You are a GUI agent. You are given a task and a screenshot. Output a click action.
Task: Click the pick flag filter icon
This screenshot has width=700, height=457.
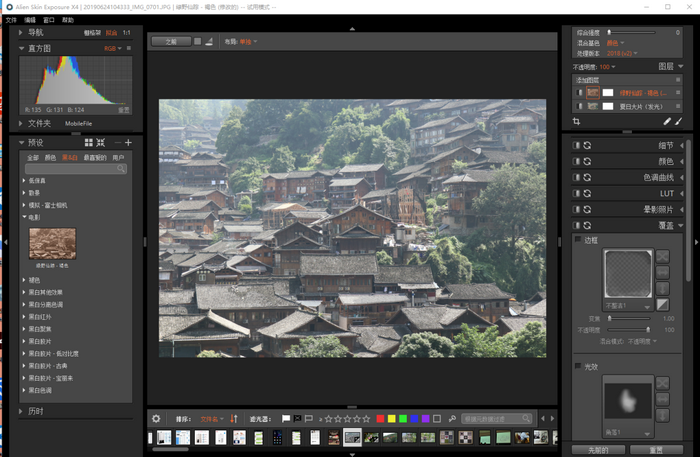(x=286, y=418)
